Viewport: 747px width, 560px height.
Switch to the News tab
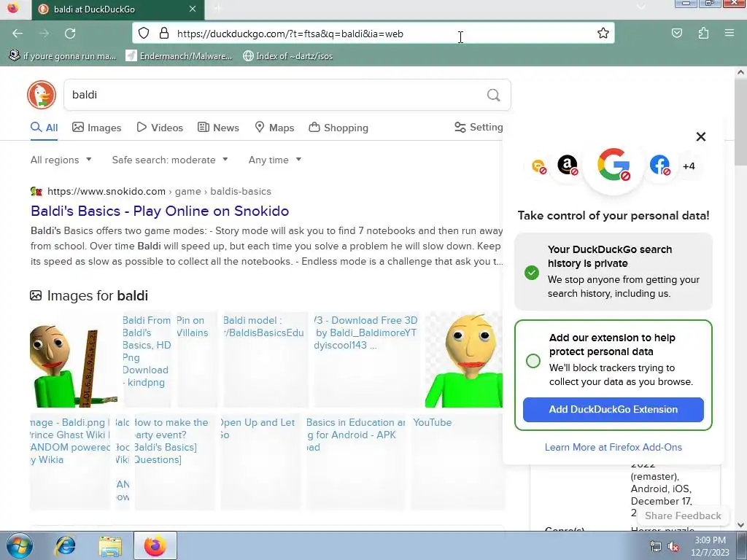[218, 128]
